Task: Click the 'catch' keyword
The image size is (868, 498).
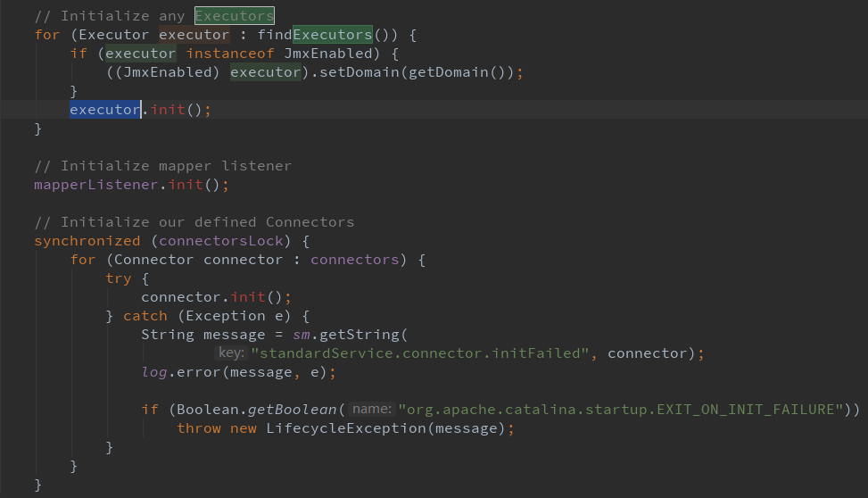Action: [145, 316]
